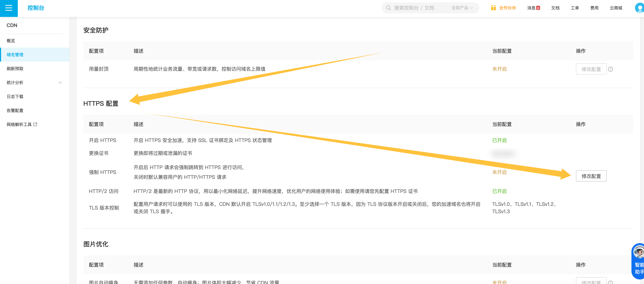Viewport: 644px width, 284px height.
Task: Open messages with red 8 badge
Action: coord(533,8)
